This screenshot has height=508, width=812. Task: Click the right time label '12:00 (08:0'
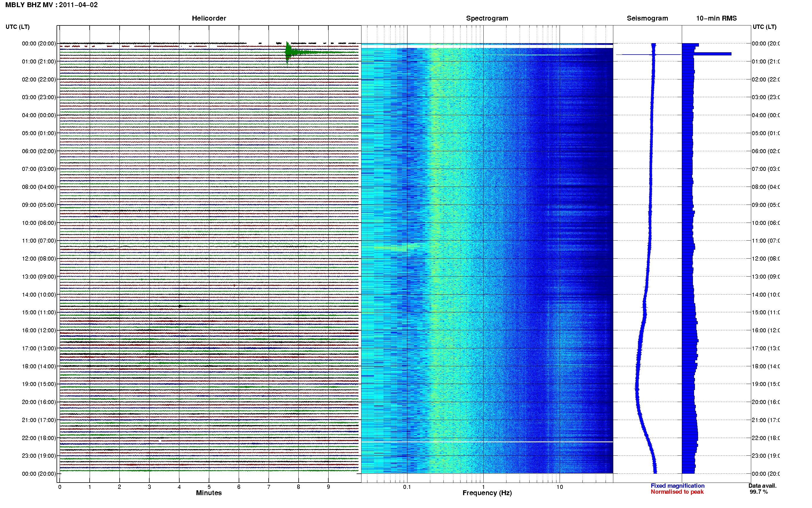point(766,259)
